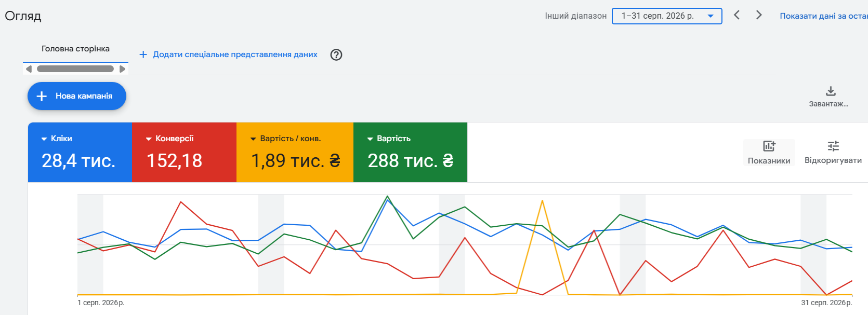Click the 1,89 тис. ₴ value
The width and height of the screenshot is (868, 315).
pyautogui.click(x=296, y=161)
